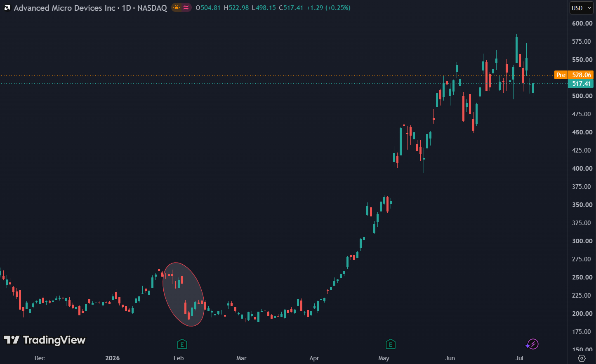Click the open value O504.81
Image resolution: width=596 pixels, height=364 pixels.
point(208,8)
